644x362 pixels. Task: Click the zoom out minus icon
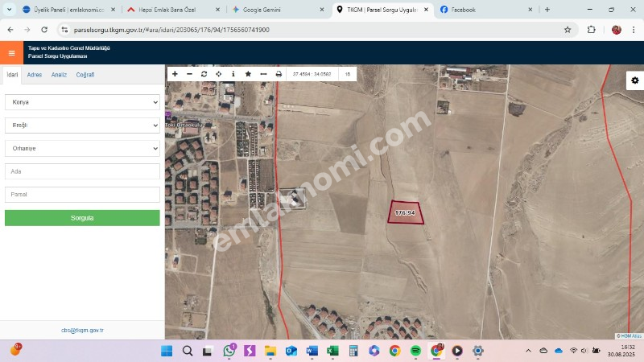[x=189, y=73]
